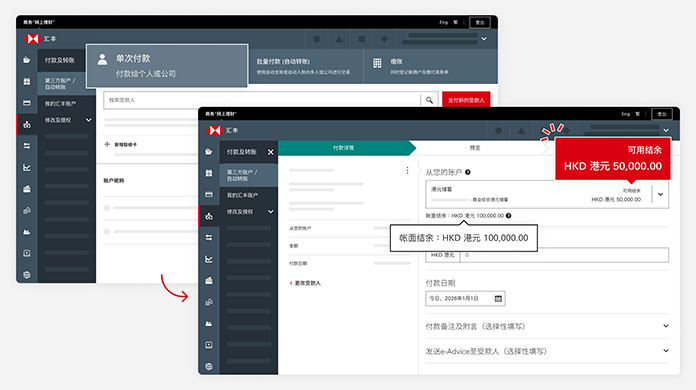Open the transfer arrows icon in the back window sidebar
Viewport: 696px width, 390px height.
(27, 146)
